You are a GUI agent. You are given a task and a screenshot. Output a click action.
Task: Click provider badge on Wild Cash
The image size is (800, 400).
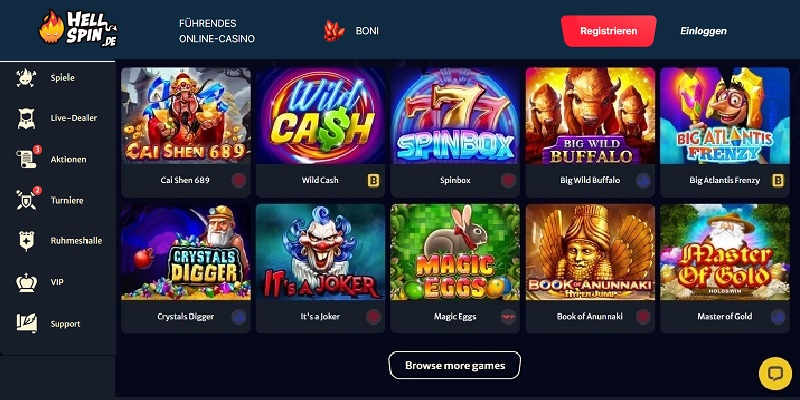[373, 180]
